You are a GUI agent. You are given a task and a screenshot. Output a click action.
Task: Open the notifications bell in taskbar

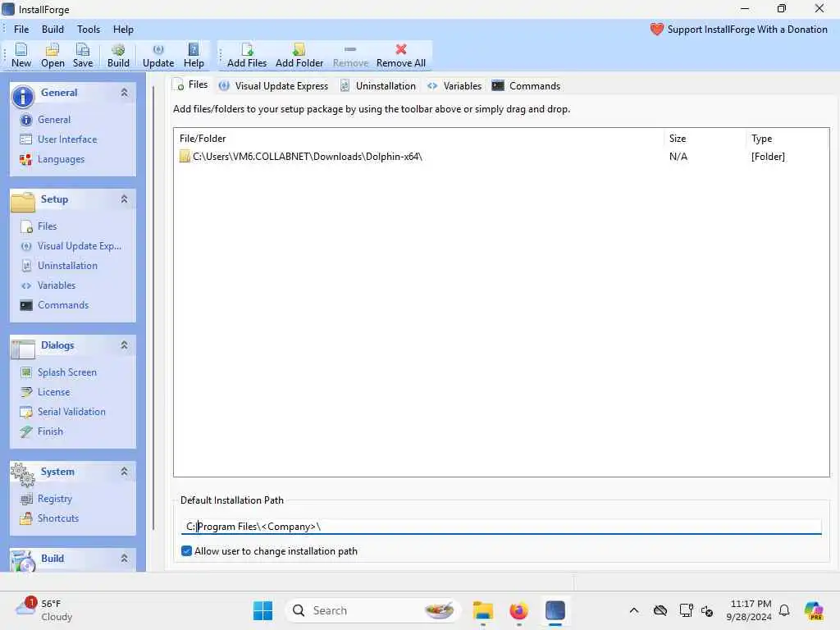[x=783, y=610]
